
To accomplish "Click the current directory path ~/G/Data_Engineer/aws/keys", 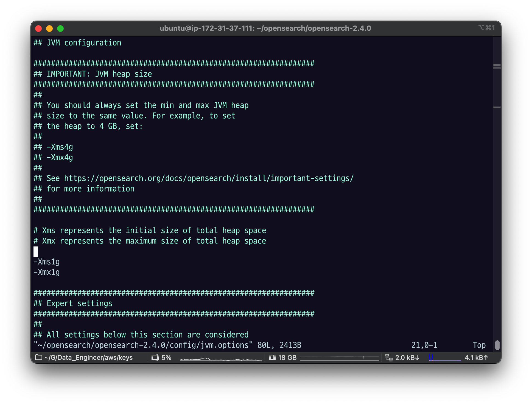I will click(x=88, y=357).
